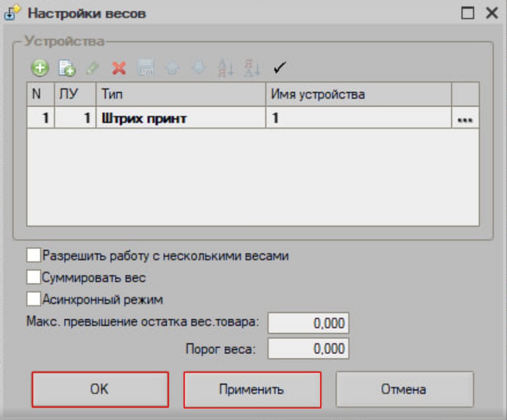Click the greyed calculator-style toolbar icon
The image size is (507, 420).
[146, 68]
